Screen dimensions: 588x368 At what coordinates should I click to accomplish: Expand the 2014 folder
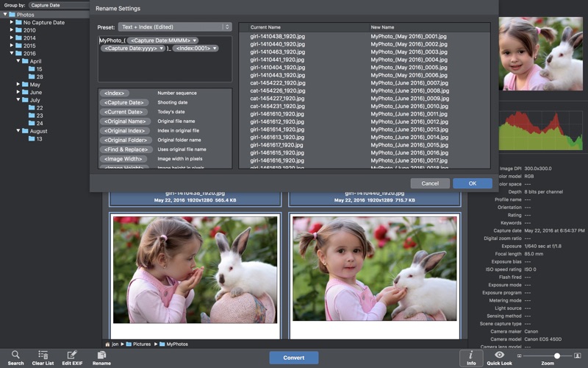[12, 38]
